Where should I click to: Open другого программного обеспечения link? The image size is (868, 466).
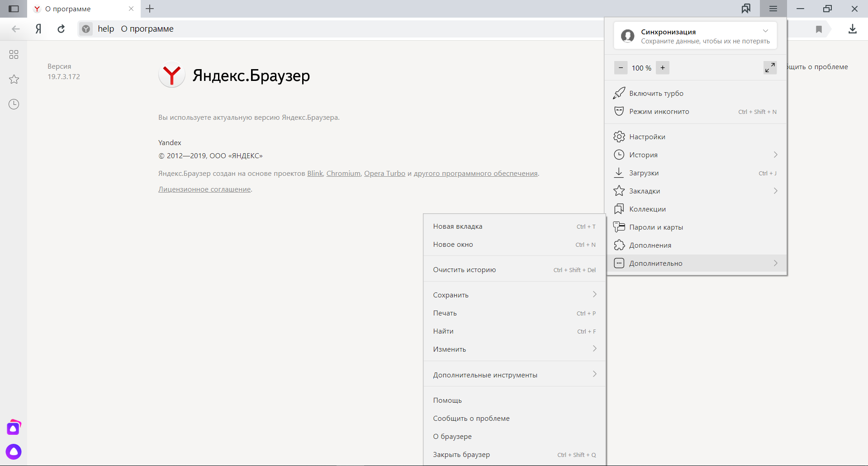coord(475,173)
